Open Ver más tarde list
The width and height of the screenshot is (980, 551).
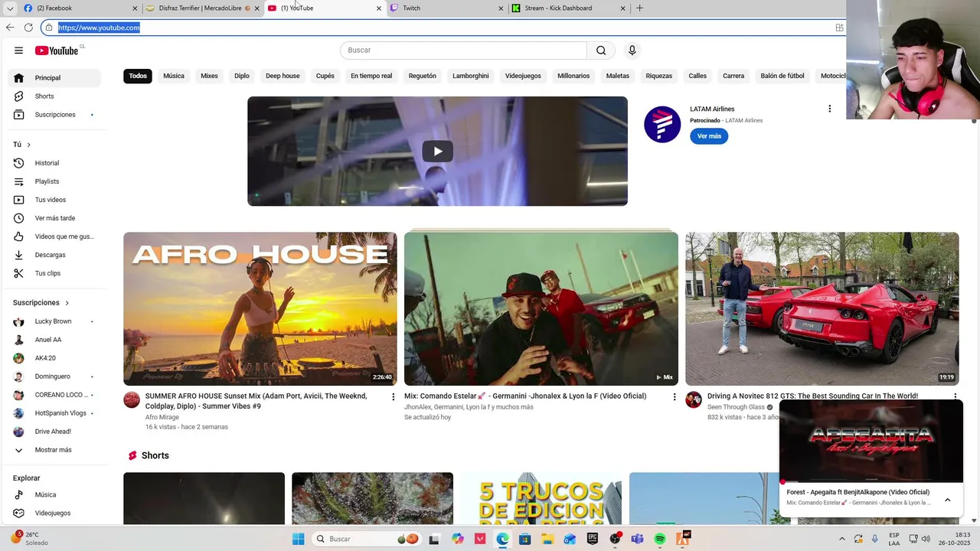coord(54,218)
